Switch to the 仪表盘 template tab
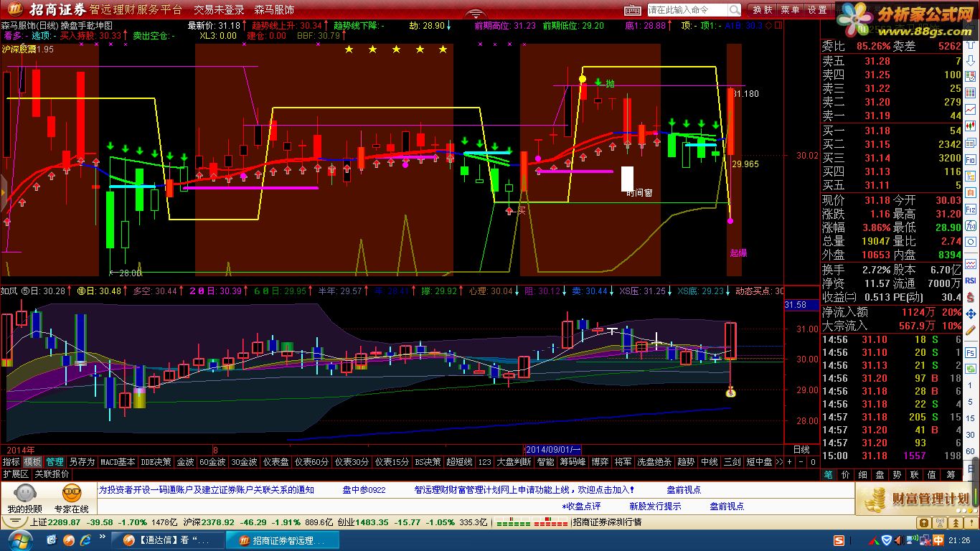The image size is (980, 551). pyautogui.click(x=275, y=462)
